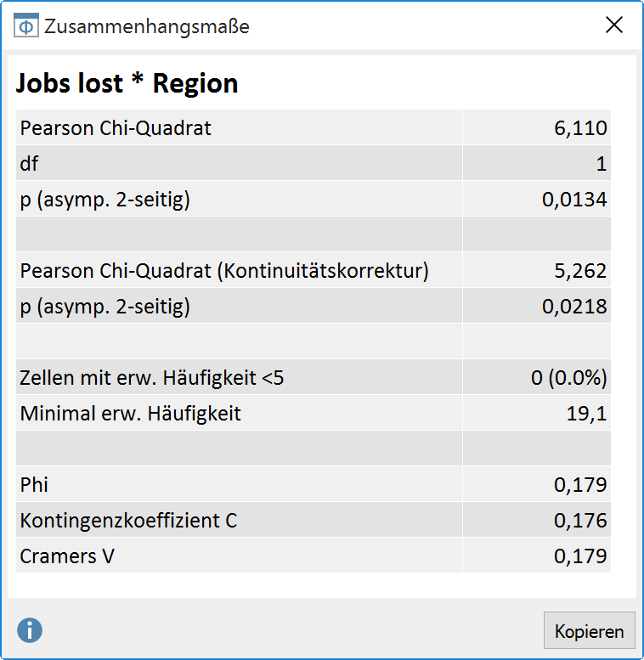This screenshot has width=644, height=660.
Task: Click Kontingenzkoeffizient C value 0,176
Action: point(580,521)
